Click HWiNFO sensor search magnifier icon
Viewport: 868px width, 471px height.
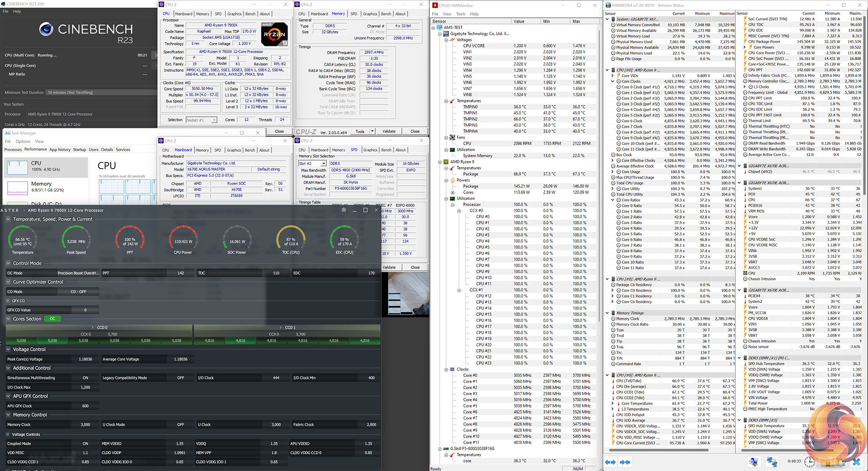click(754, 462)
